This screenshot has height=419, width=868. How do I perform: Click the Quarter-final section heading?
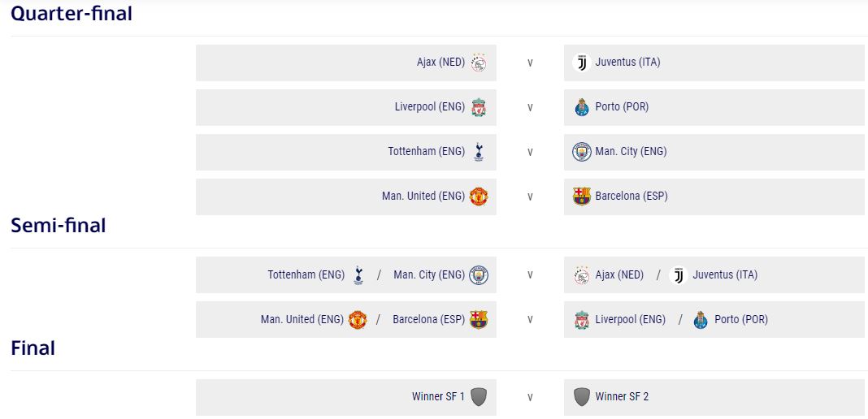tap(72, 14)
